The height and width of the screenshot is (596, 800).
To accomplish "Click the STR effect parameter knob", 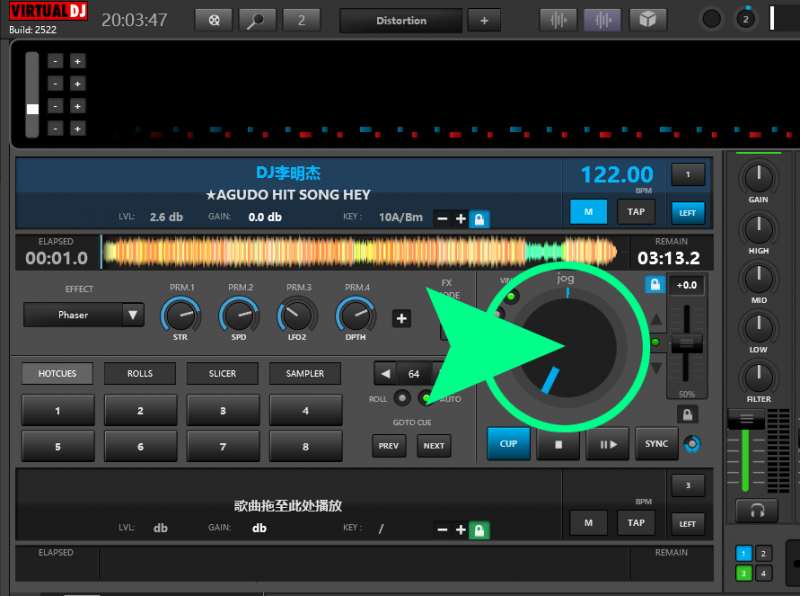I will click(181, 315).
